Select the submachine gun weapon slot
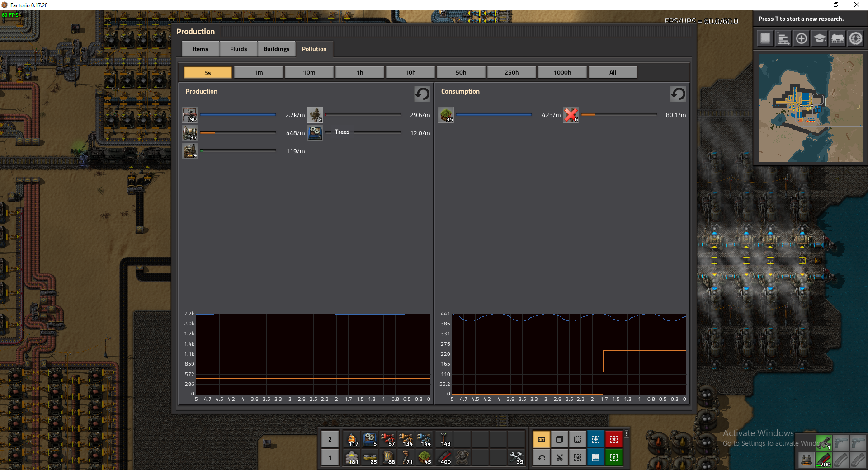 tap(824, 443)
